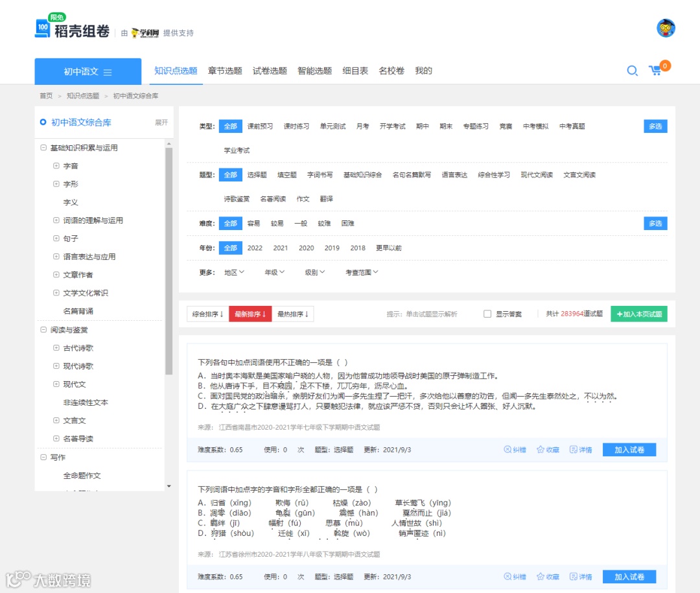The image size is (700, 593).
Task: Select 名篇背诵 tree item
Action: pos(78,311)
